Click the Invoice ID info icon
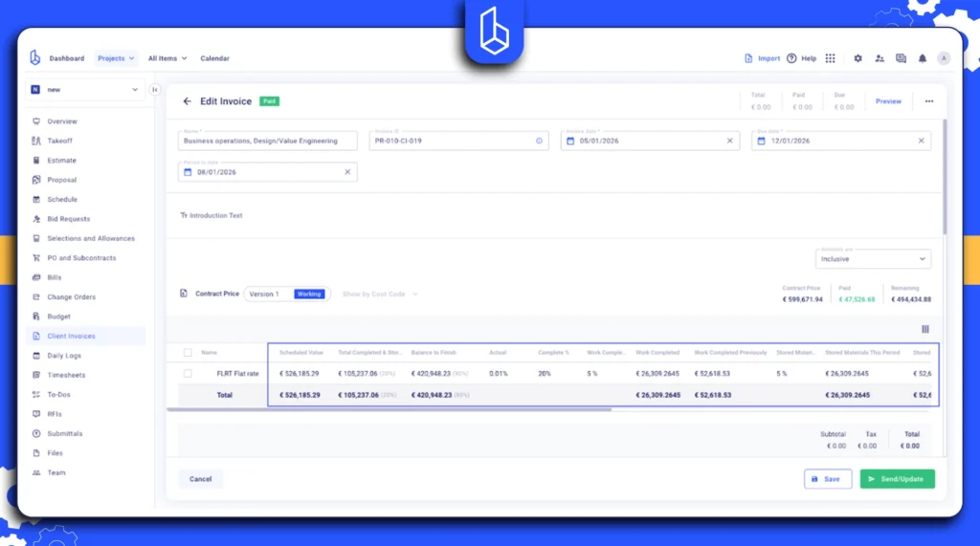Viewport: 980px width, 546px height. pos(540,141)
